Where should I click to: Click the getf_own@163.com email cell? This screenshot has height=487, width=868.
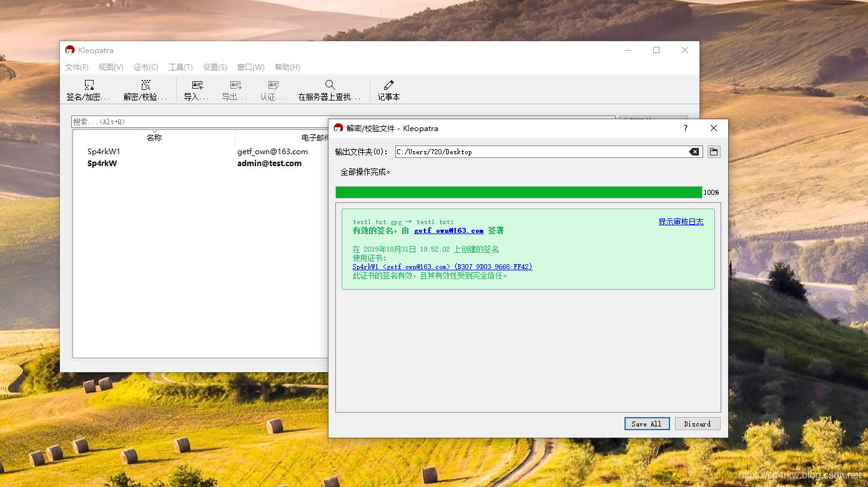click(x=272, y=152)
